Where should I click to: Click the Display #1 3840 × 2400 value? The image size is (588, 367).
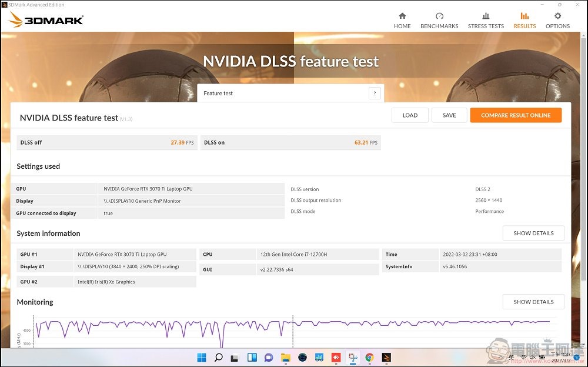[128, 266]
